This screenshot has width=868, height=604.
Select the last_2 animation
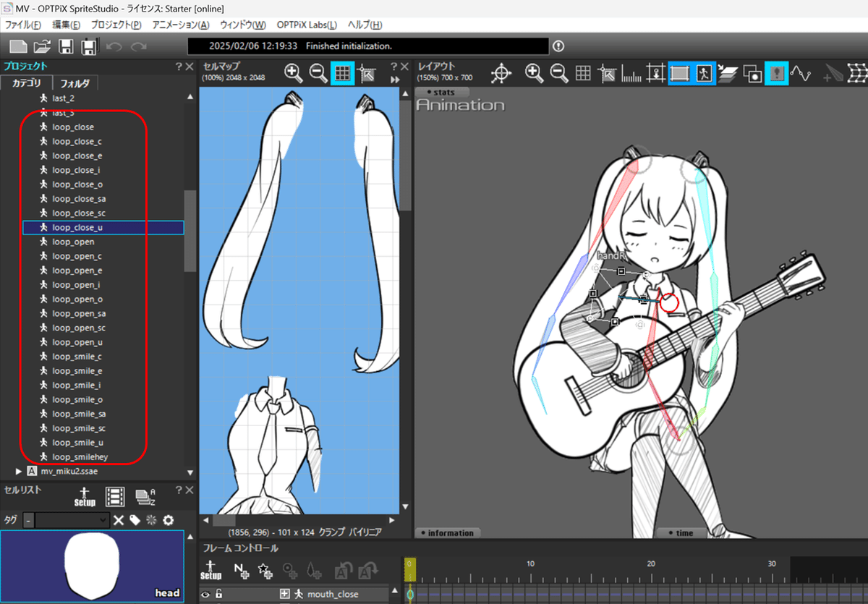pyautogui.click(x=64, y=98)
